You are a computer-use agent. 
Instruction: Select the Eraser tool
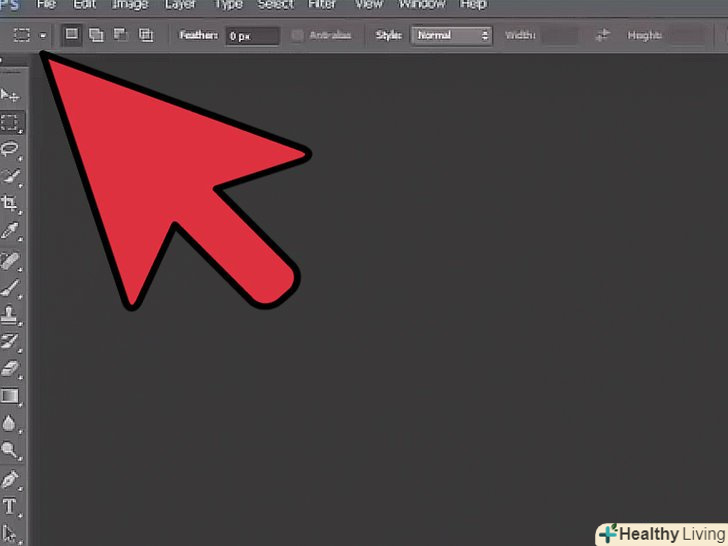click(10, 369)
